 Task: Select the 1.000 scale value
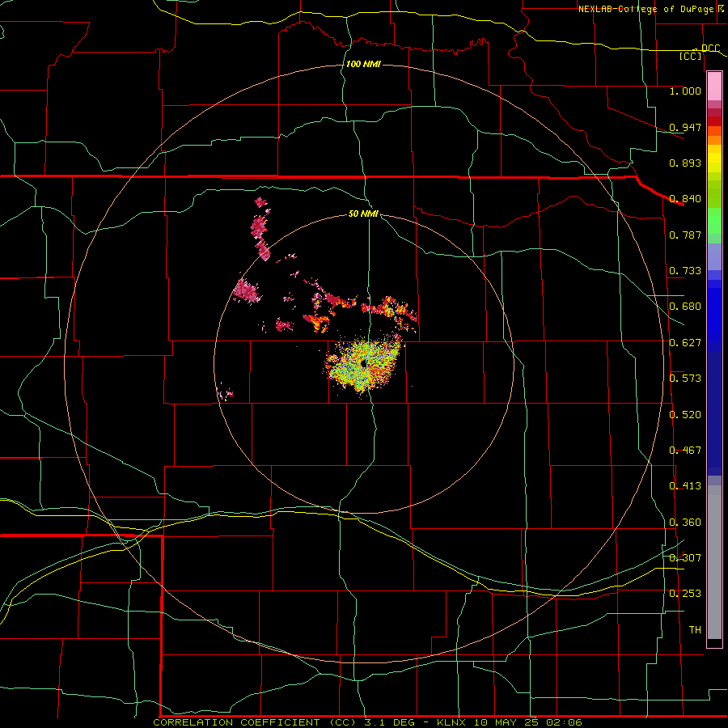[685, 91]
